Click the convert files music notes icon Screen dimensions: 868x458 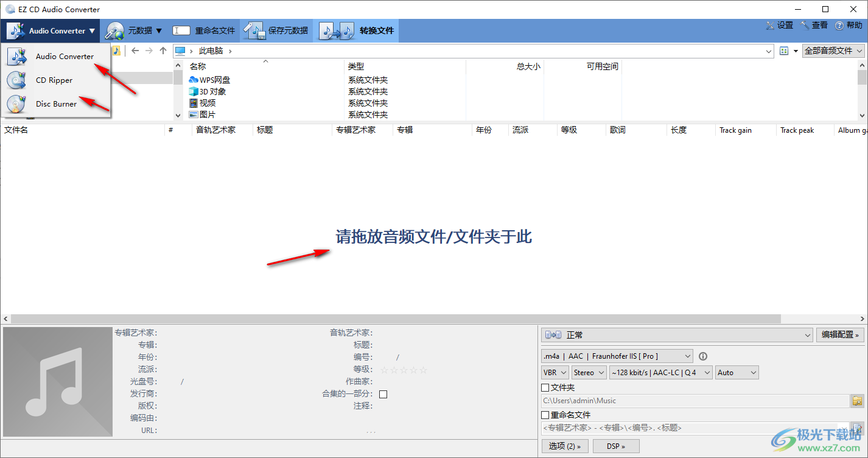click(337, 31)
